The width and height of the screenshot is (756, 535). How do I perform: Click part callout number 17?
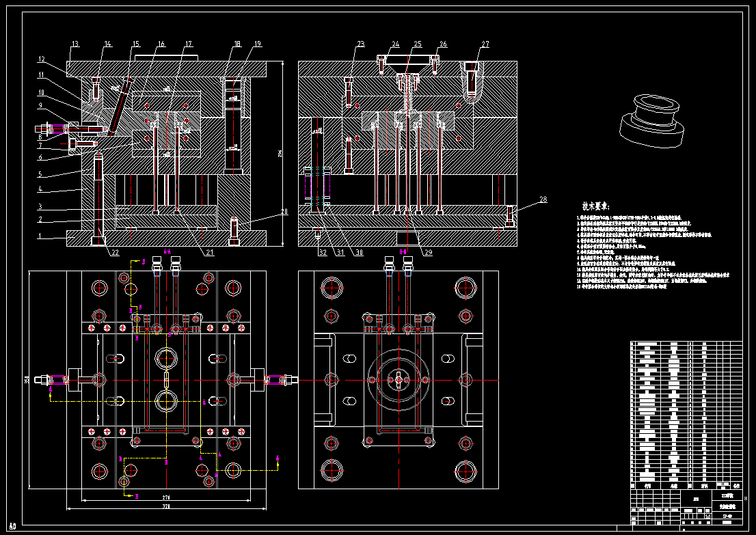189,44
